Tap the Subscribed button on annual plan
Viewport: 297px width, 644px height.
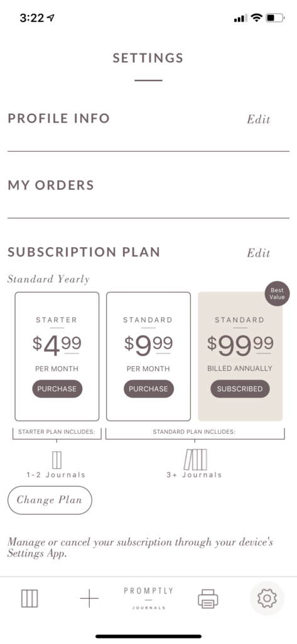coord(240,389)
